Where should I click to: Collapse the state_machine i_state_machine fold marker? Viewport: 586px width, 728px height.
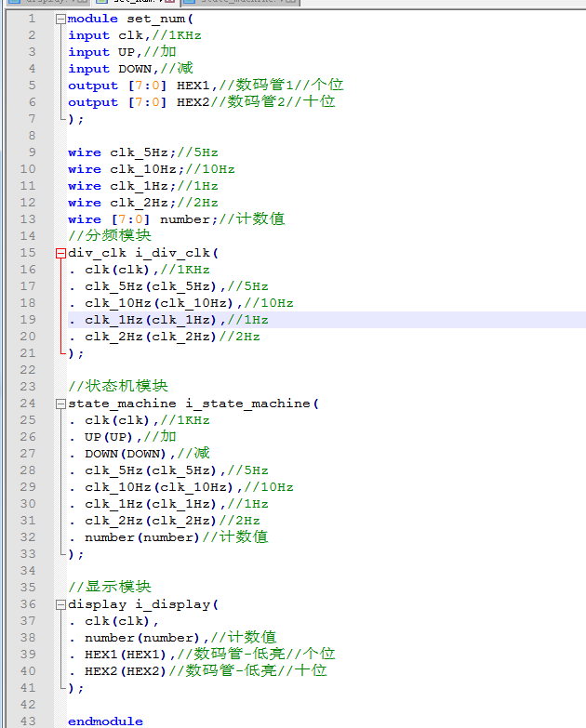coord(60,404)
